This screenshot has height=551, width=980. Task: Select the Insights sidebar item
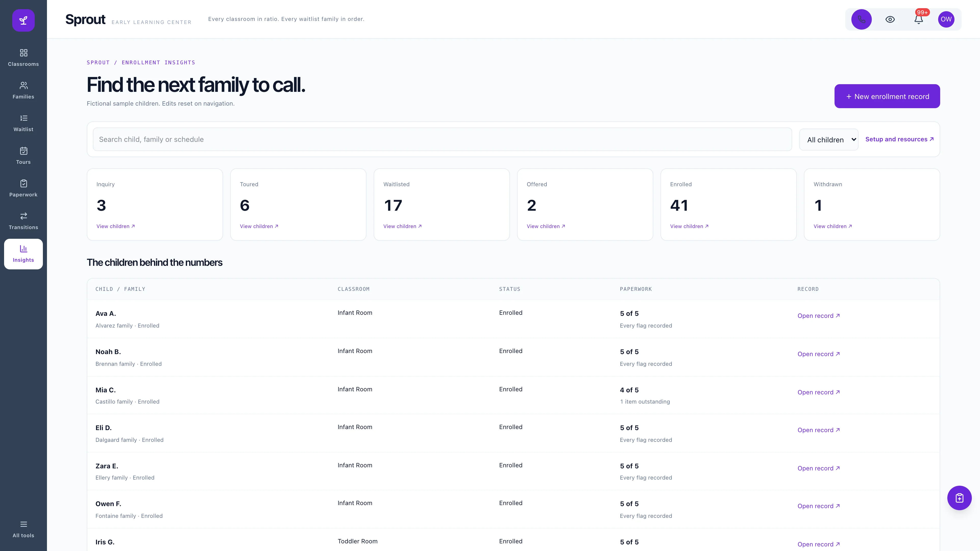[x=23, y=254]
